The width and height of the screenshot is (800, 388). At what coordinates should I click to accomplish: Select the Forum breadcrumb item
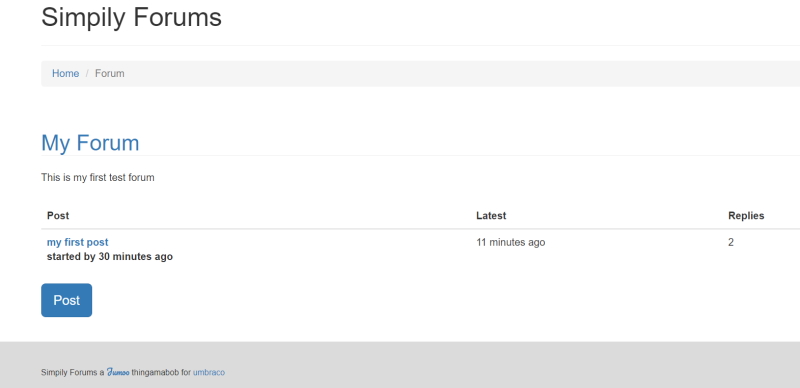click(110, 74)
